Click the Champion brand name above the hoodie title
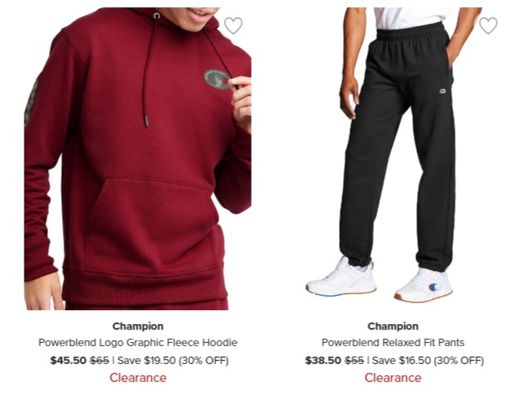532x394 pixels. click(x=138, y=326)
